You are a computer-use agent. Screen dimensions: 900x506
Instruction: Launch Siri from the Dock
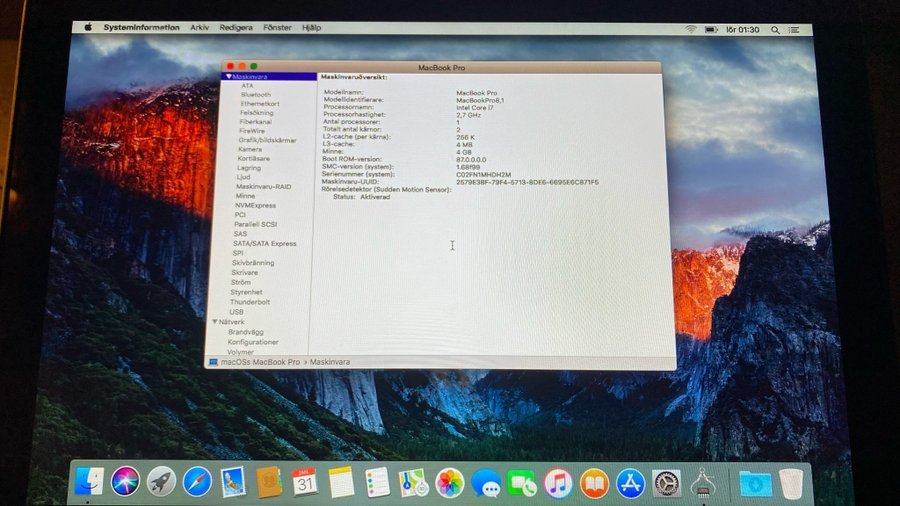click(125, 482)
